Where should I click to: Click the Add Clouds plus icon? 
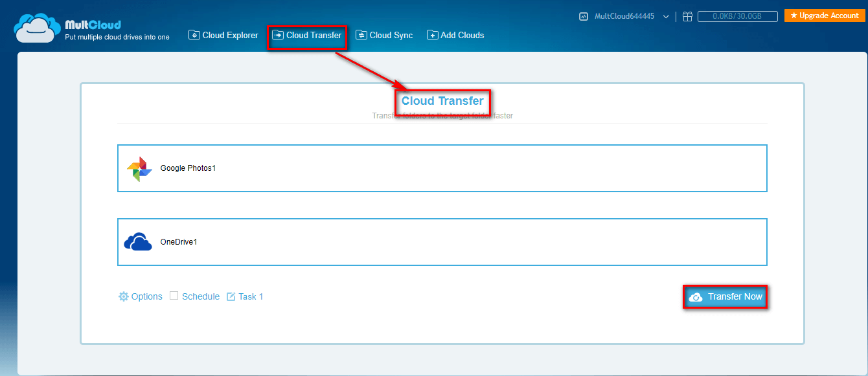432,35
